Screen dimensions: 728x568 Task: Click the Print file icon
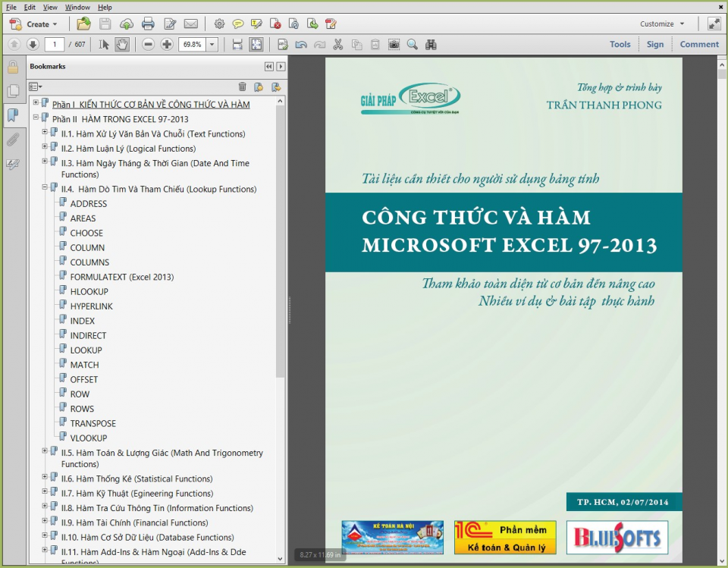[148, 24]
